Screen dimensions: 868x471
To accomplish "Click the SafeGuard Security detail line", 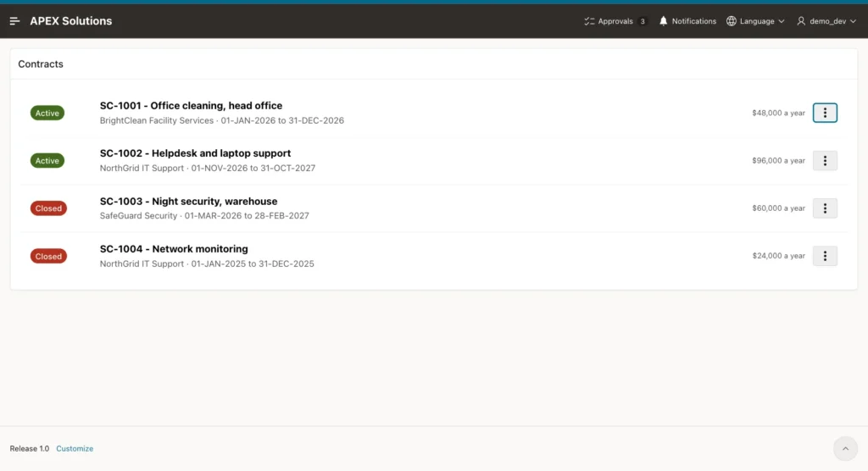I will [204, 216].
